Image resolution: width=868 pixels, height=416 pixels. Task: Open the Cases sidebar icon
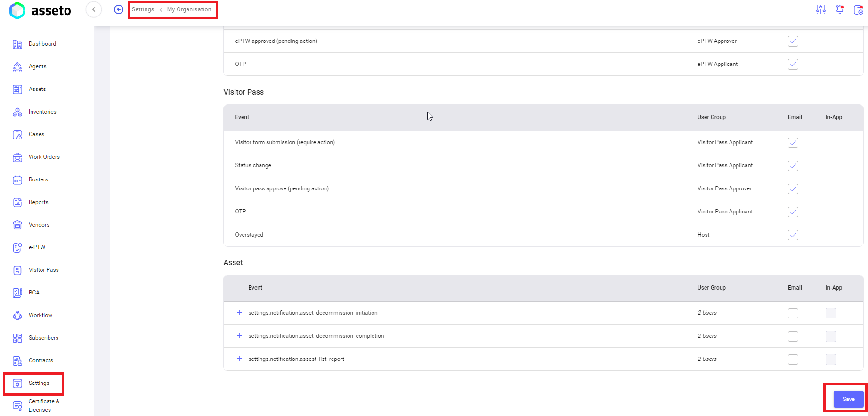17,135
